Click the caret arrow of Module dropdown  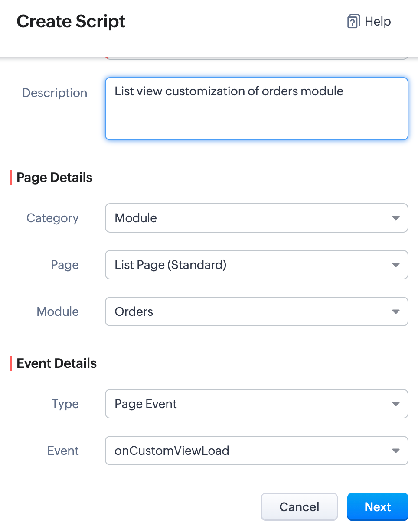pyautogui.click(x=395, y=312)
